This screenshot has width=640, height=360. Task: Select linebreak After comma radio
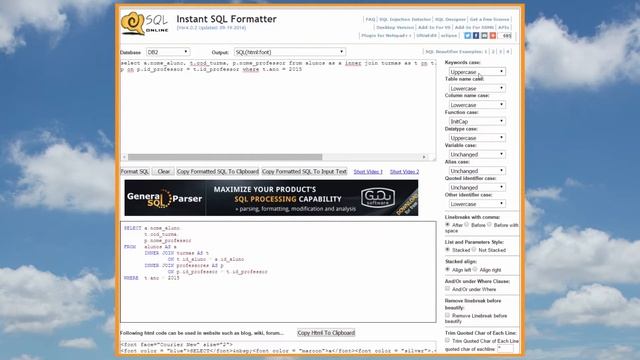tap(448, 224)
